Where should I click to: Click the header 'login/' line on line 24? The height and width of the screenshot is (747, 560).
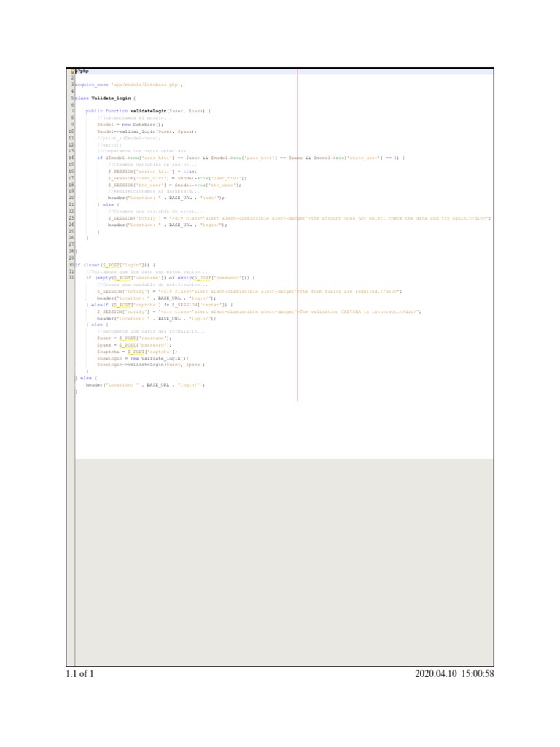(168, 225)
